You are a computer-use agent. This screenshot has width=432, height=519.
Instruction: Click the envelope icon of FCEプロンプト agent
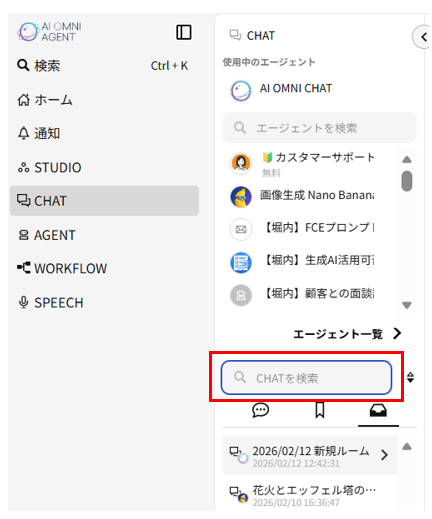tap(241, 229)
